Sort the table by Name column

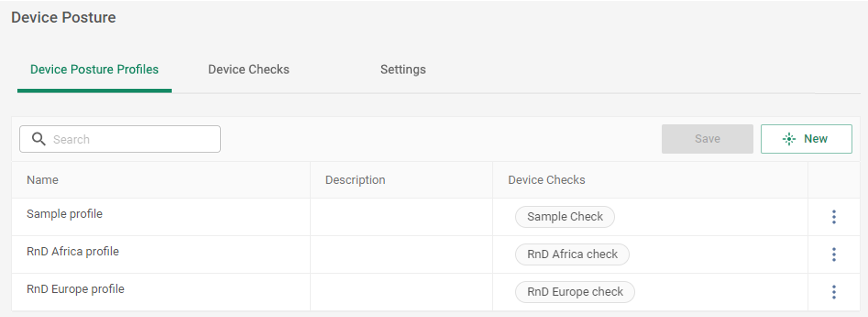[x=42, y=180]
